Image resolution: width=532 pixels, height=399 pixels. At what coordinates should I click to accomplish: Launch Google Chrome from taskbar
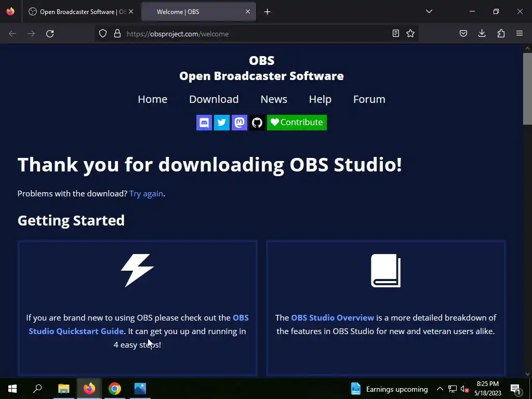tap(115, 389)
